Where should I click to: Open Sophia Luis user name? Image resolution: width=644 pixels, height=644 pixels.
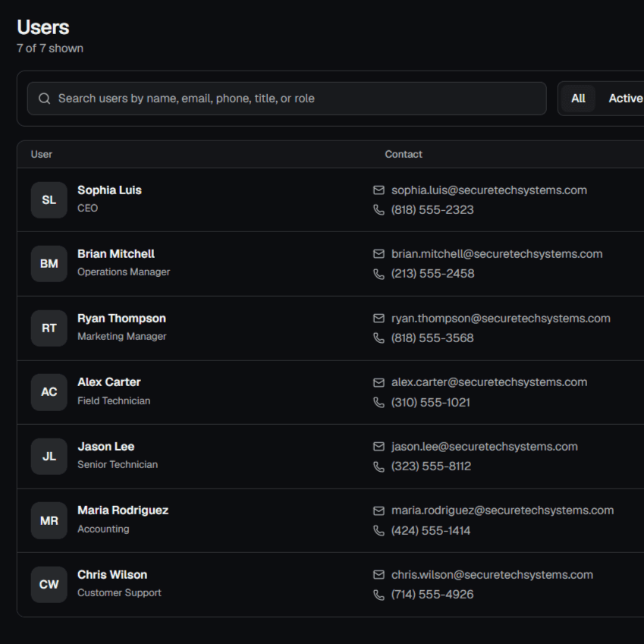point(110,190)
